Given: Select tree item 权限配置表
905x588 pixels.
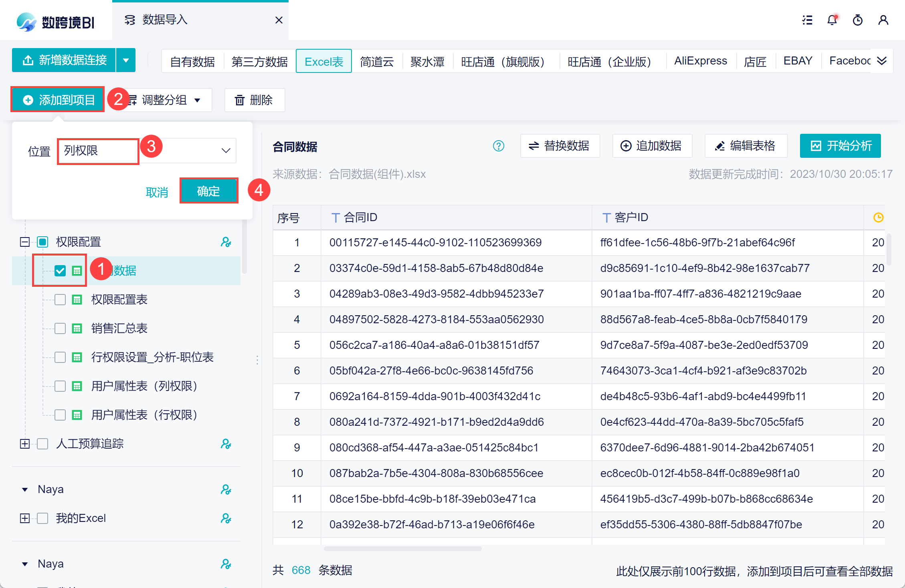Looking at the screenshot, I should (x=119, y=300).
